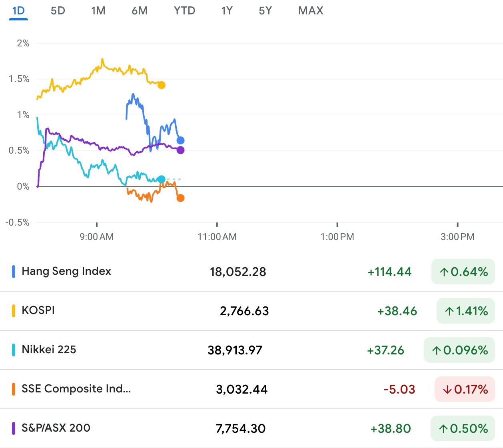Click the 1.5% y-axis label
Image resolution: width=503 pixels, height=448 pixels.
click(19, 79)
